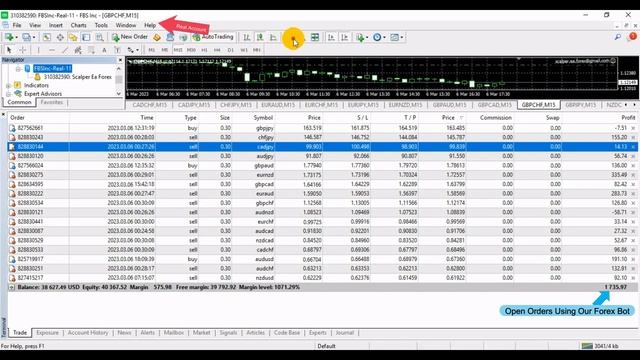Screen dimensions: 640x360
Task: Close the gbpjpy order row
Action: coord(633,128)
